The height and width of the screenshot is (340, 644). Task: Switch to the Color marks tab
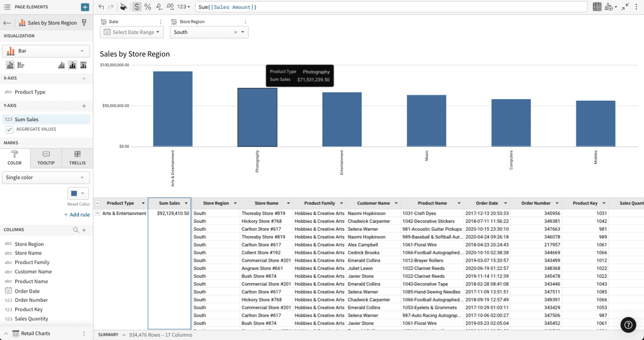tap(15, 158)
